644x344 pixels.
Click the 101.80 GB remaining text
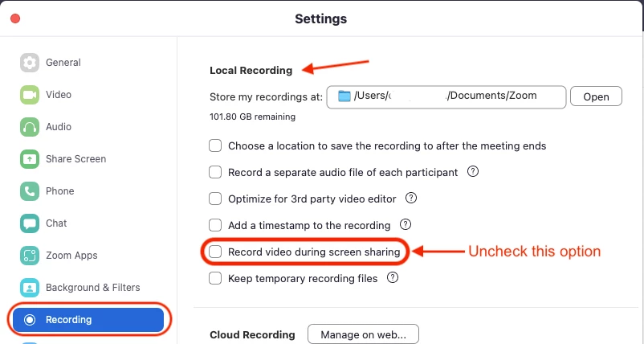tap(252, 117)
